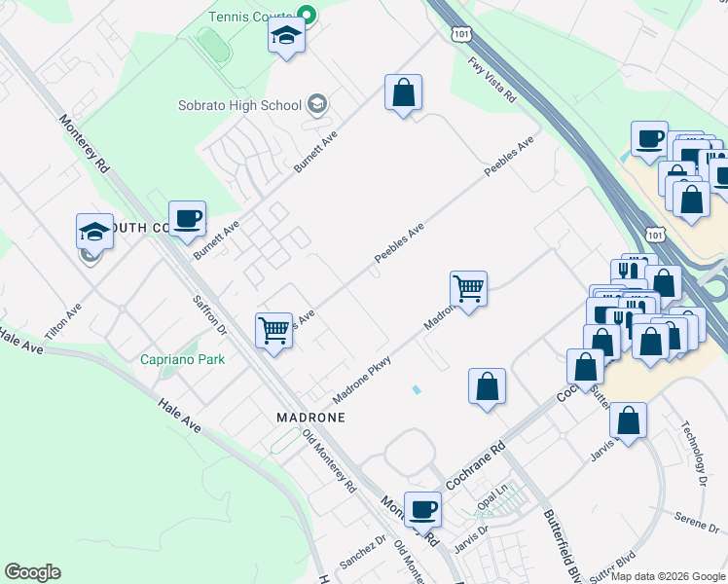Click the Technology Dr street label
This screenshot has width=728, height=584.
695,454
